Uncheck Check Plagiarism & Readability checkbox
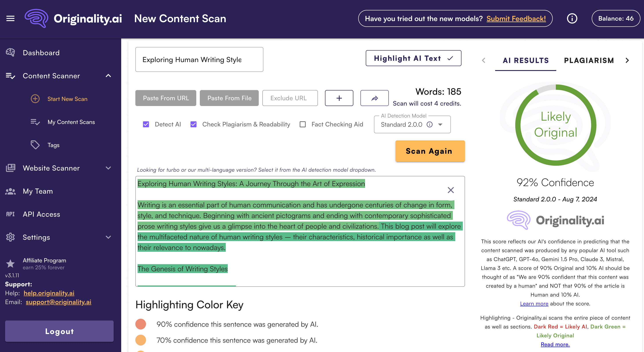644x352 pixels. [193, 124]
